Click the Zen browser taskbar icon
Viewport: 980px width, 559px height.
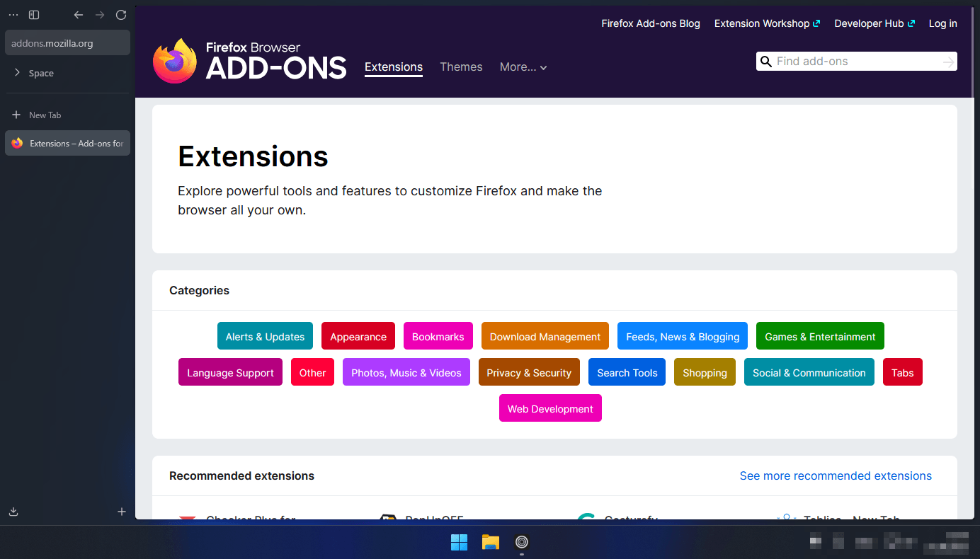522,542
